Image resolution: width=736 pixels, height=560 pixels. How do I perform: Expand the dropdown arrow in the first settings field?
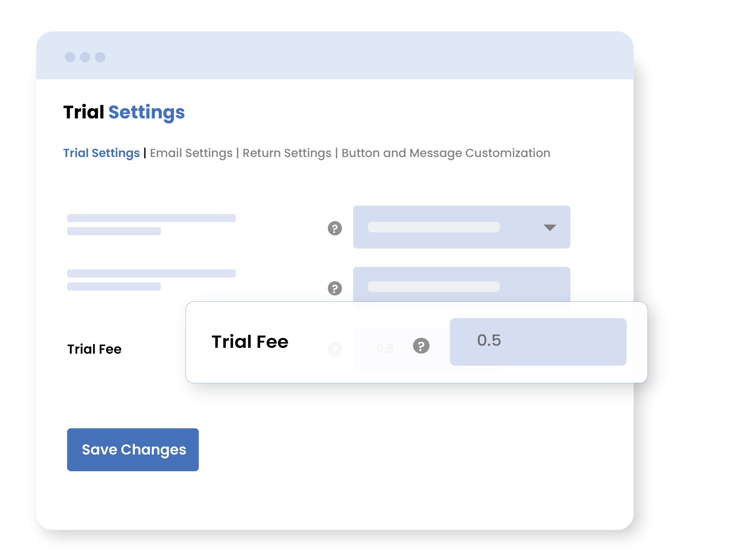click(549, 228)
